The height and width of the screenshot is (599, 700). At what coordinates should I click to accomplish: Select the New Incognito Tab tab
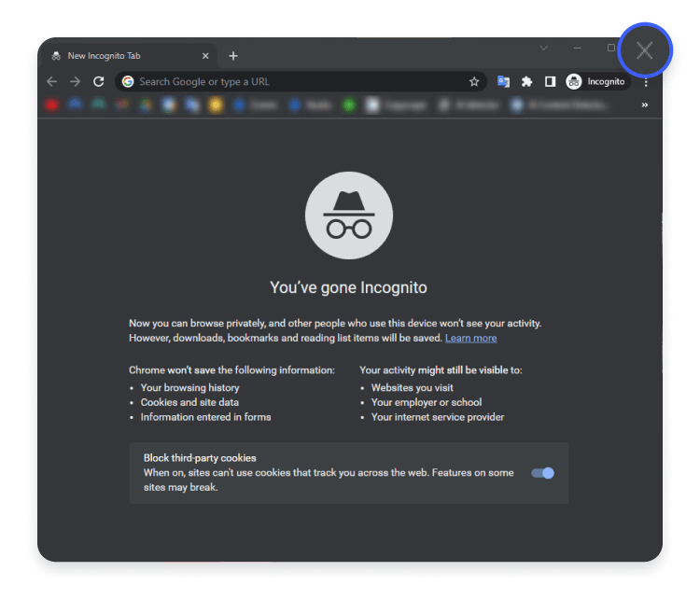click(129, 56)
